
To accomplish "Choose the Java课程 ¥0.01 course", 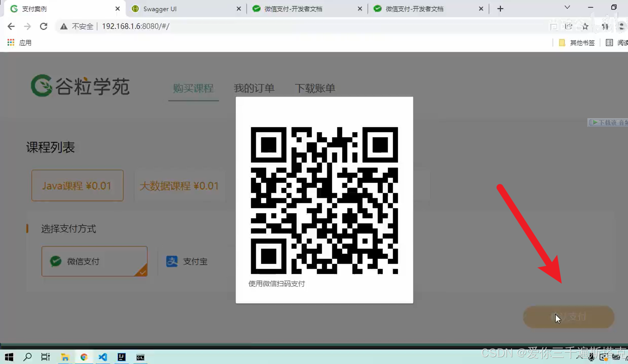I will click(77, 185).
